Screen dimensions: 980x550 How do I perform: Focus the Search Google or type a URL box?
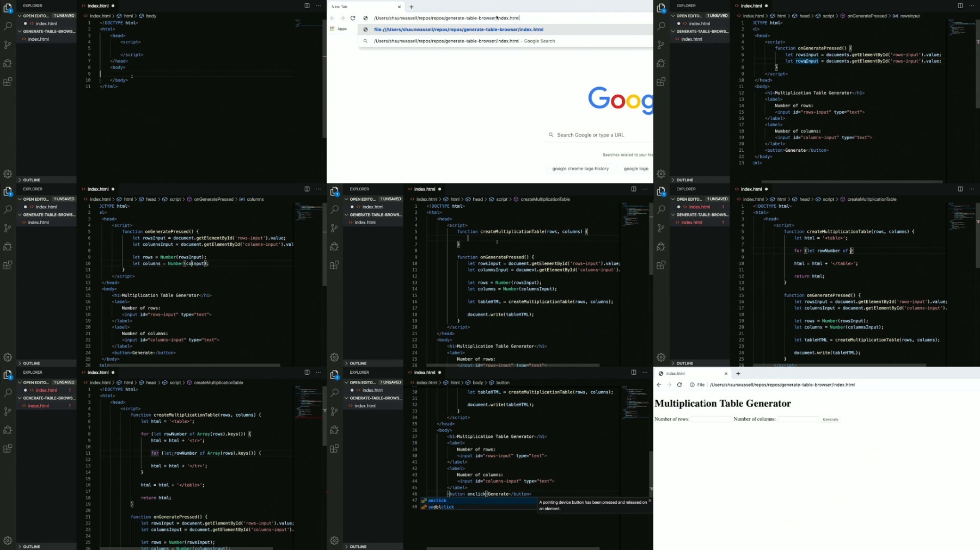pyautogui.click(x=599, y=135)
